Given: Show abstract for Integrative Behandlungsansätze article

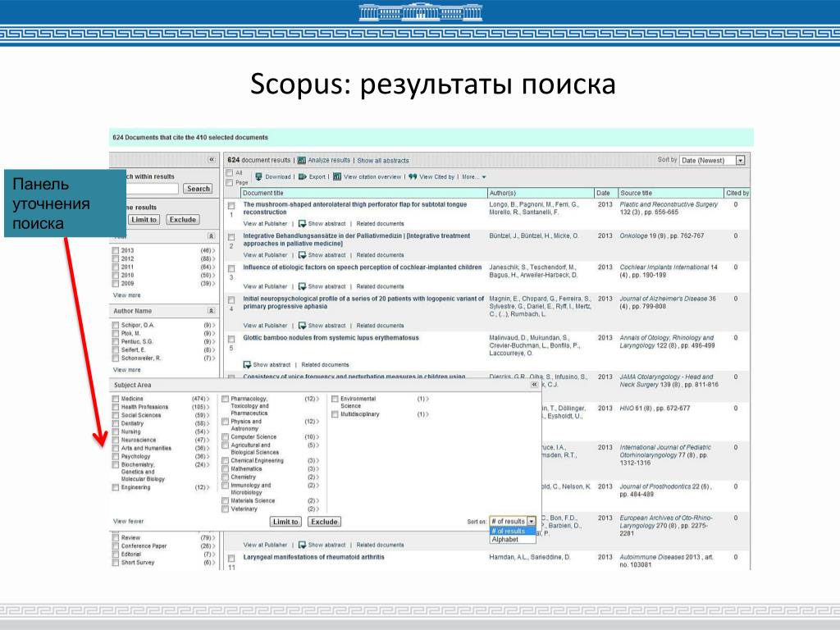Looking at the screenshot, I should pos(322,255).
